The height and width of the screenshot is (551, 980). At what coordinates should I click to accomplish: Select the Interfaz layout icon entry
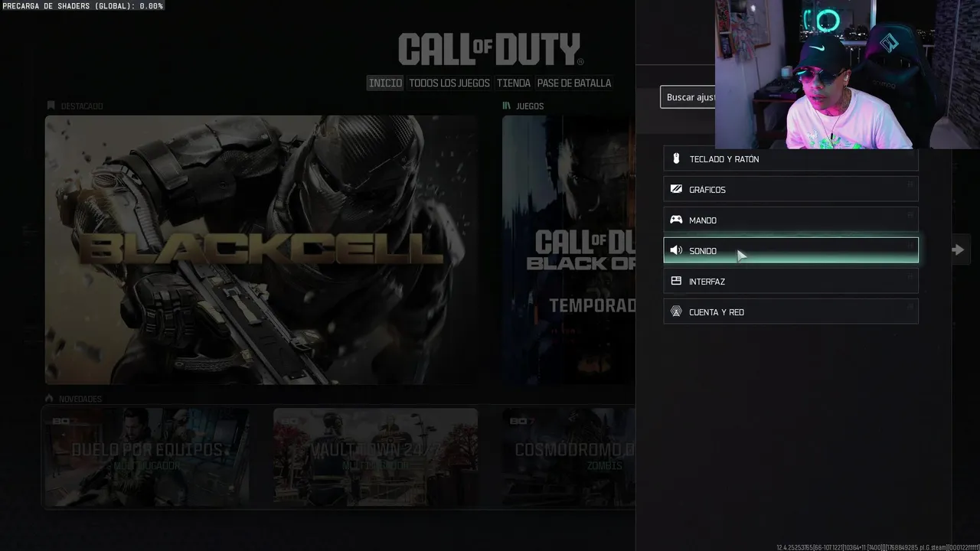click(791, 281)
